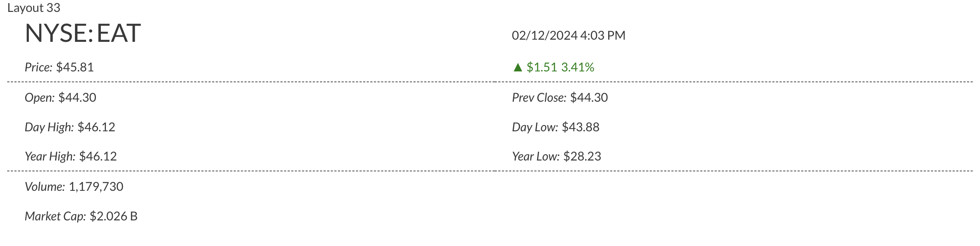Click the Year Low label
Viewport: 980px width, 246px height.
click(536, 157)
